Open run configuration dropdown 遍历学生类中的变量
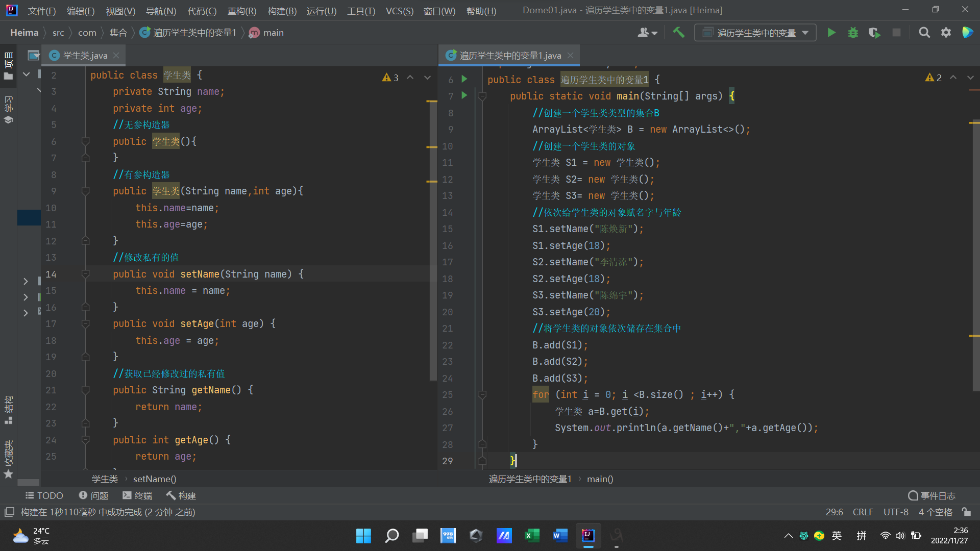 (x=755, y=33)
